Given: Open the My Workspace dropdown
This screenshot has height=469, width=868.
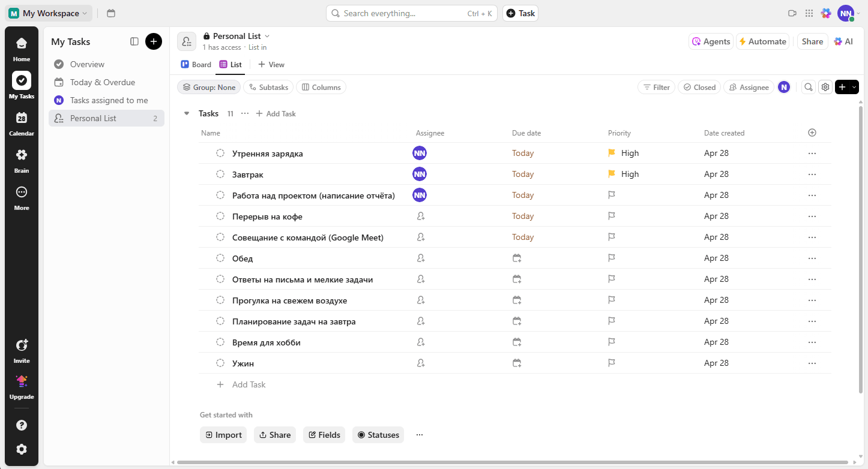Looking at the screenshot, I should point(49,13).
